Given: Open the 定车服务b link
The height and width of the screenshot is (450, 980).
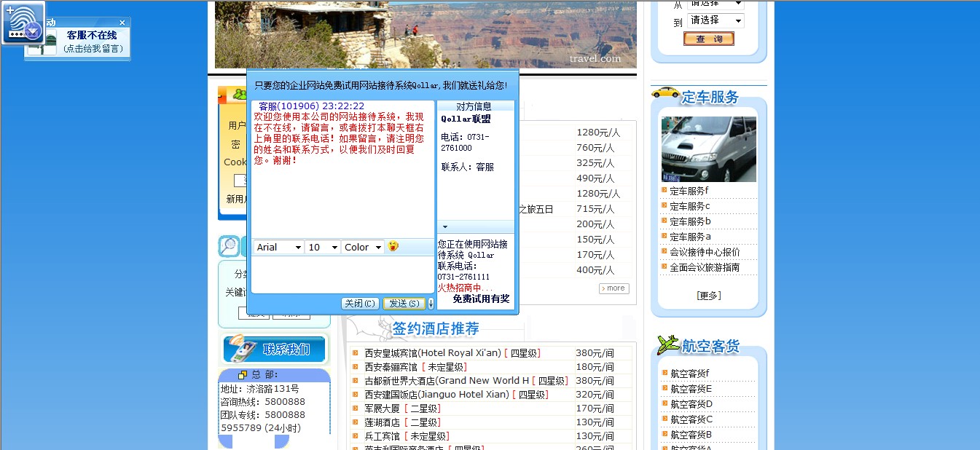Looking at the screenshot, I should tap(690, 221).
